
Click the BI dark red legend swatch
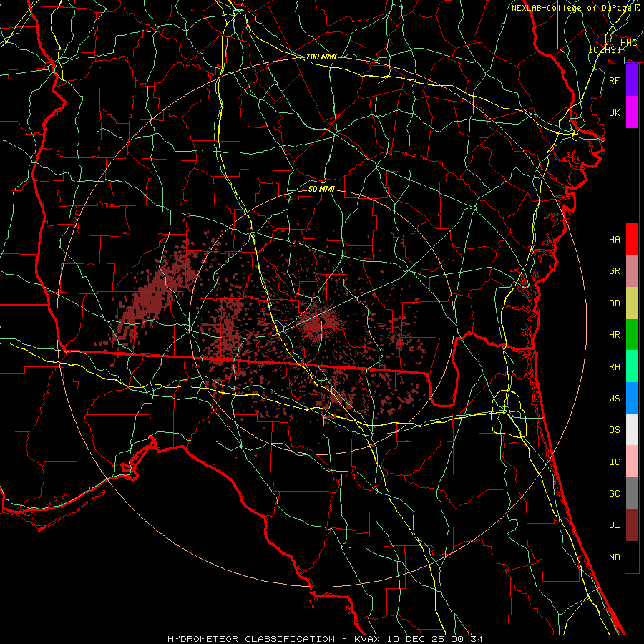tap(632, 525)
